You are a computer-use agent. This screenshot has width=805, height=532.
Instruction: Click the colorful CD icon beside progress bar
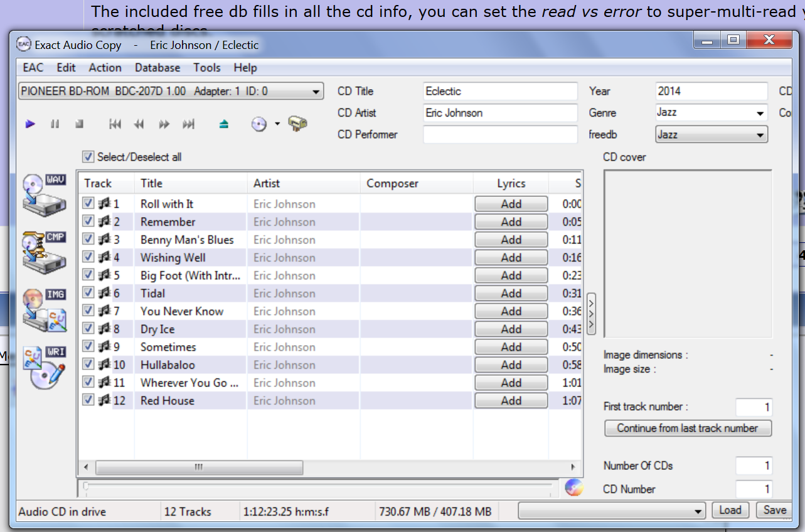574,487
